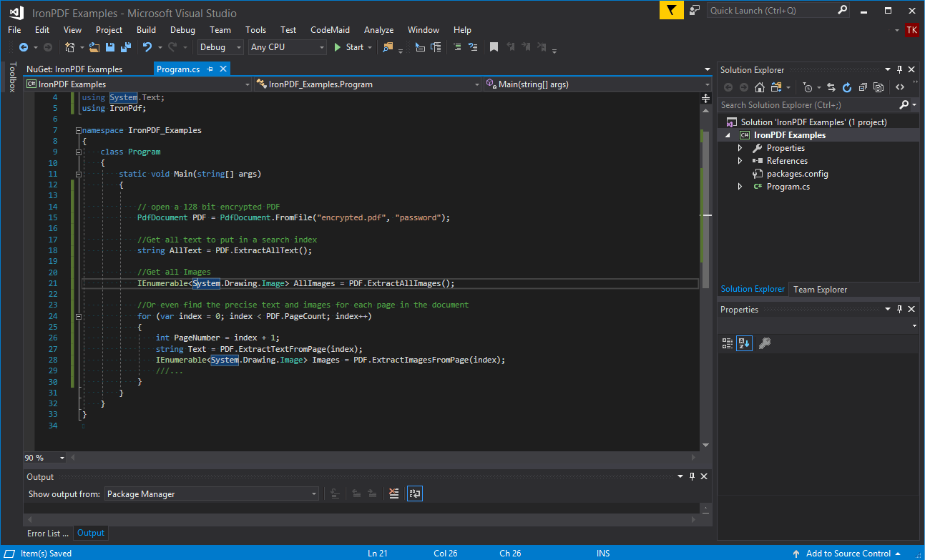Expand the Properties node in Solution Explorer
925x560 pixels.
[x=740, y=148]
